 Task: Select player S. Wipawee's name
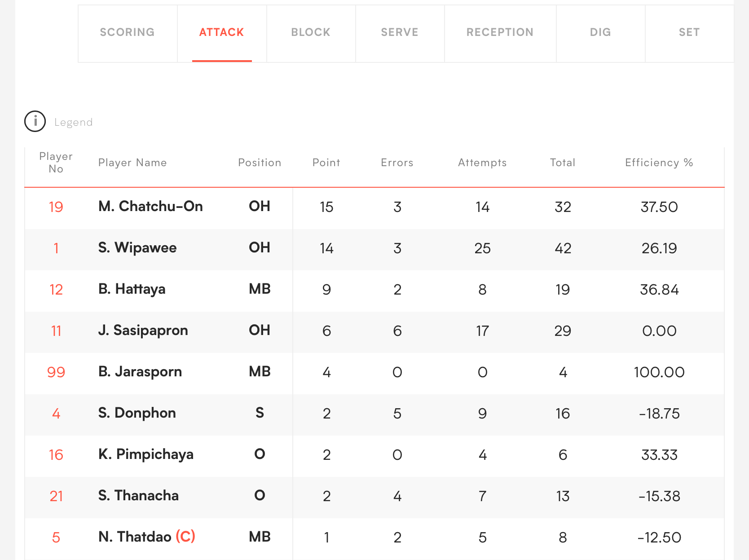pos(137,247)
